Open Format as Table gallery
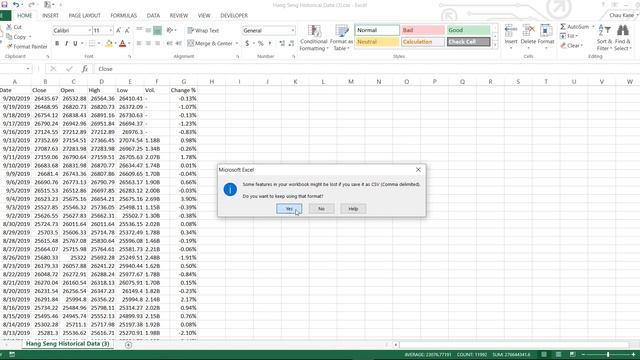The height and width of the screenshot is (360, 640). tap(341, 38)
